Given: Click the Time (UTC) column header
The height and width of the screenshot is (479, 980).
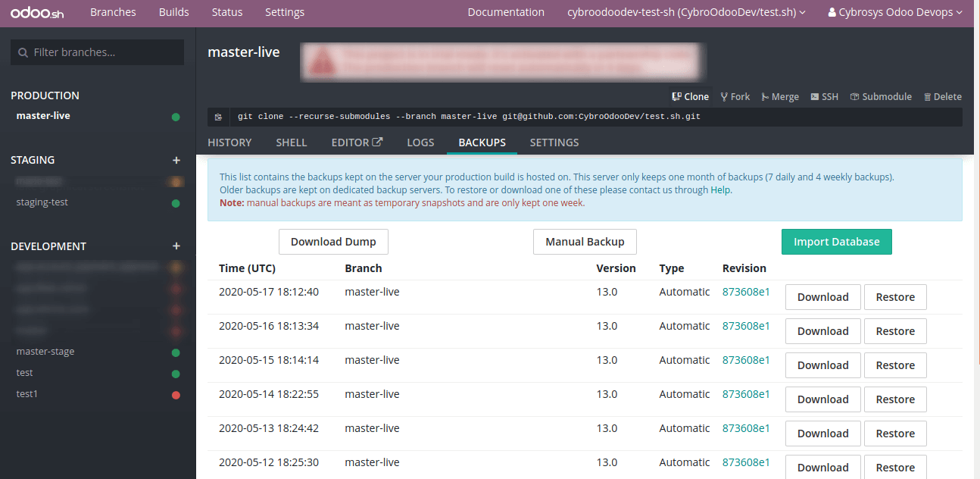Looking at the screenshot, I should click(x=247, y=268).
